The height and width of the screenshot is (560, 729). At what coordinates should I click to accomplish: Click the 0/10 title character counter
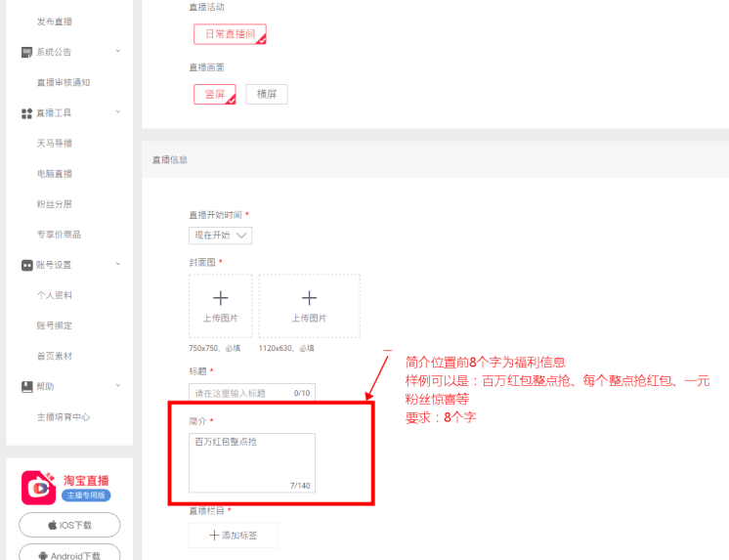(x=302, y=393)
